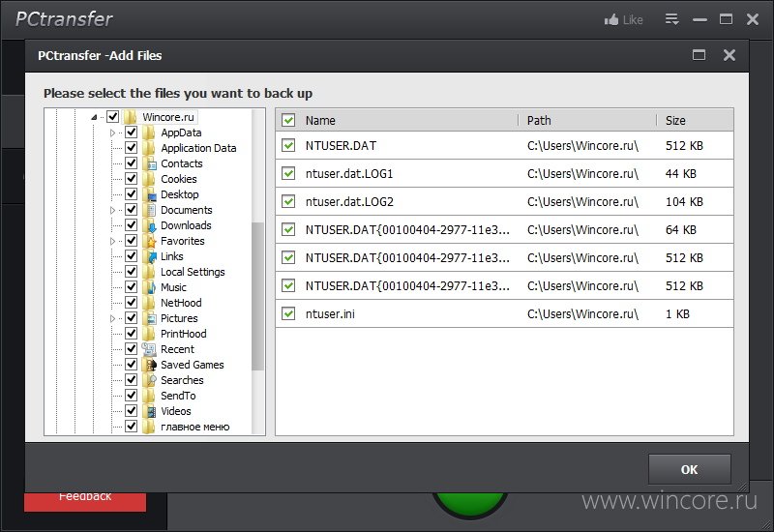Uncheck the Contacts tree checkbox
The image size is (774, 532).
(x=131, y=163)
